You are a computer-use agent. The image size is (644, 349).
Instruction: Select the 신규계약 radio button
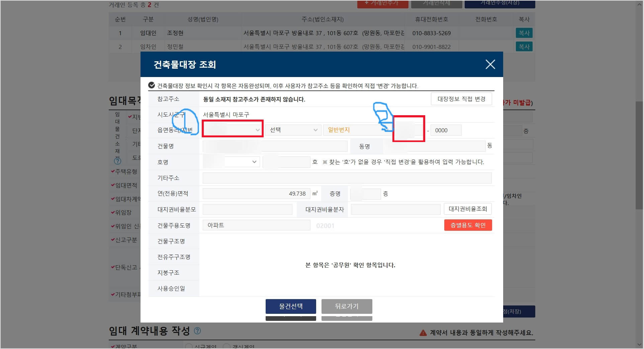tap(189, 346)
